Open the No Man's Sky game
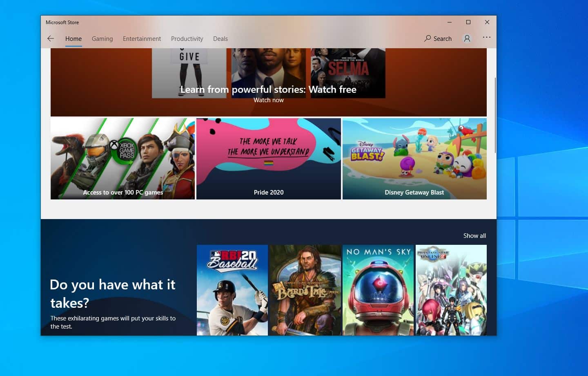588x376 pixels. coord(378,290)
